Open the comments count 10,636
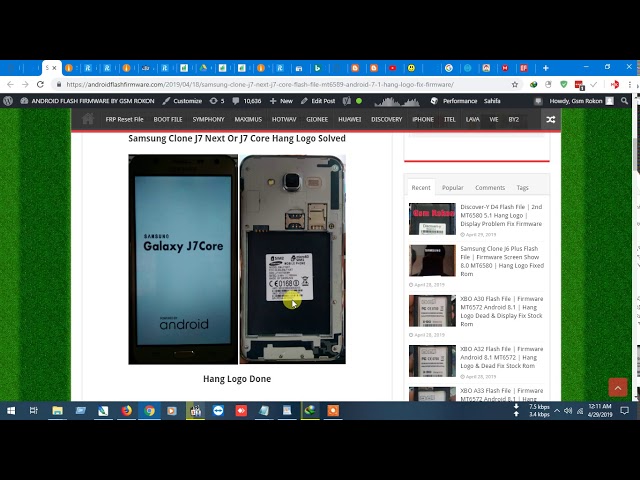The width and height of the screenshot is (640, 480). (247, 101)
